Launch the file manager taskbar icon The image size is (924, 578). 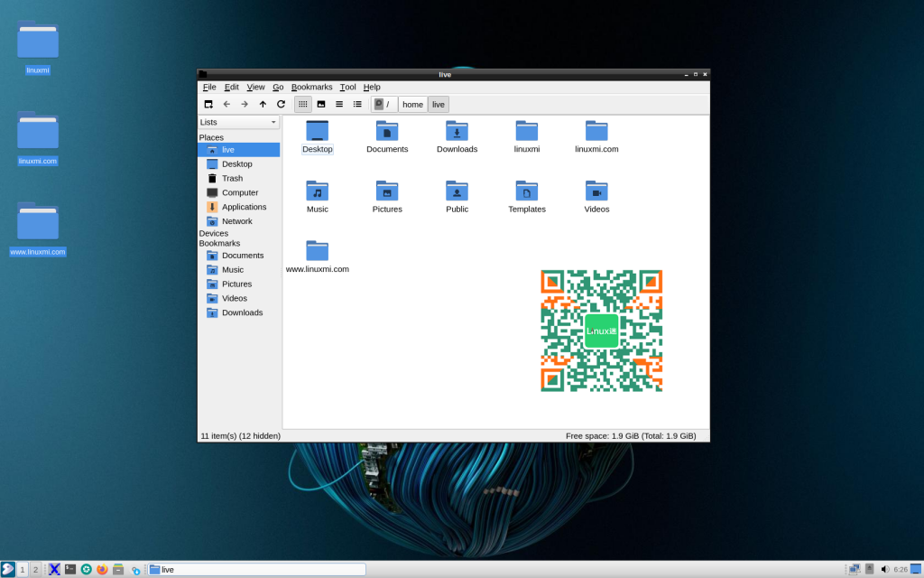tap(118, 569)
